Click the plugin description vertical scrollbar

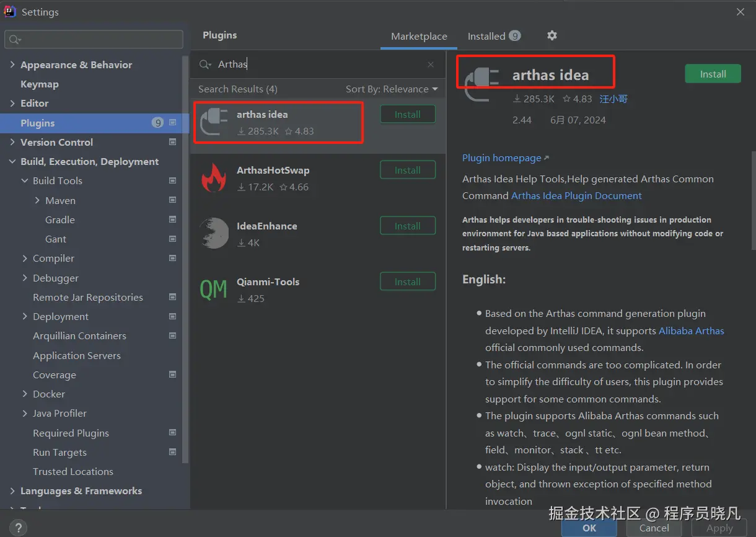[753, 202]
